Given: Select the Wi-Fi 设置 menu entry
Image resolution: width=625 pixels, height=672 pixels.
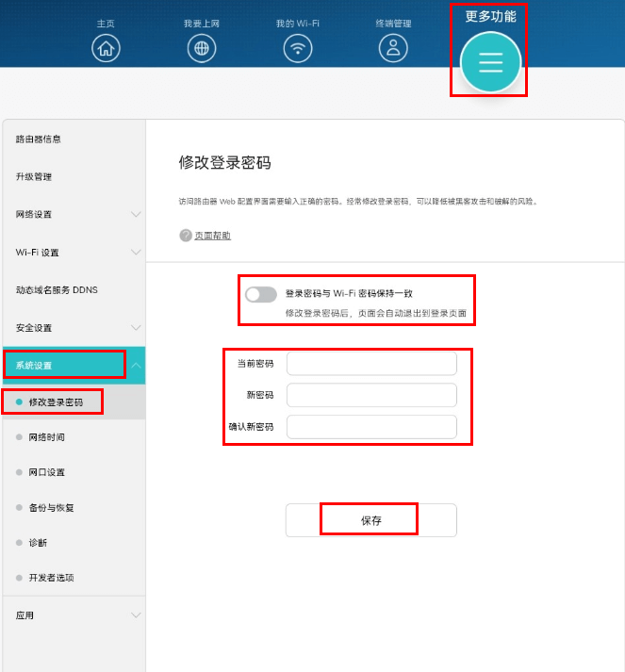Looking at the screenshot, I should 38,253.
